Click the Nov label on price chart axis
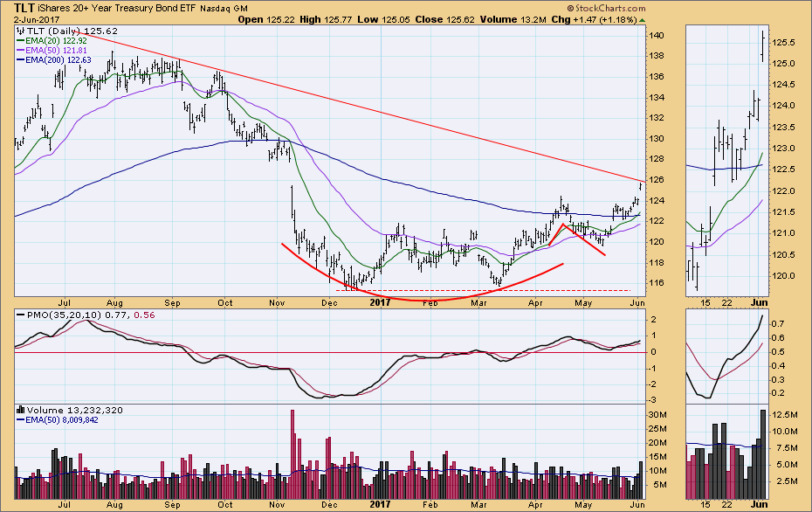Viewport: 812px width, 512px height. (277, 302)
